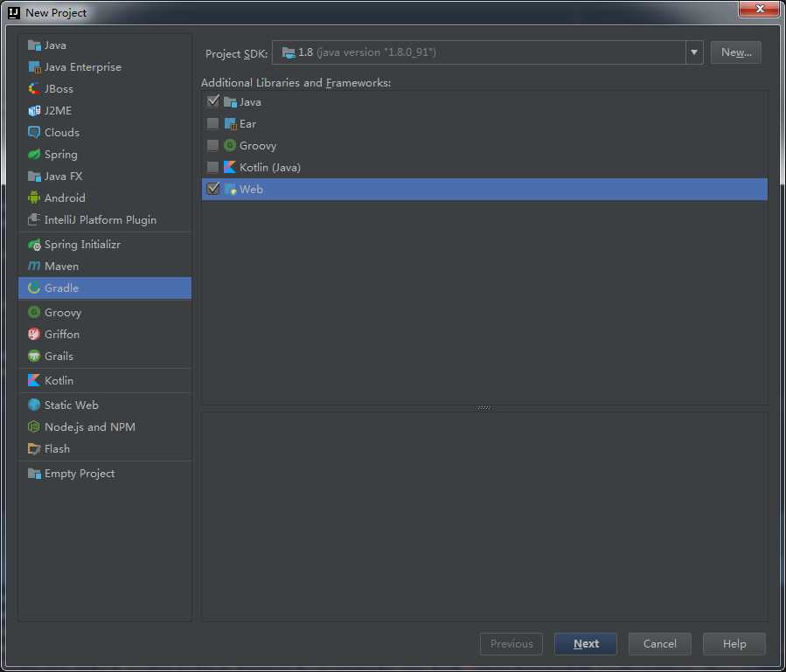Click the Java framework folder icon in libraries list

(x=230, y=102)
